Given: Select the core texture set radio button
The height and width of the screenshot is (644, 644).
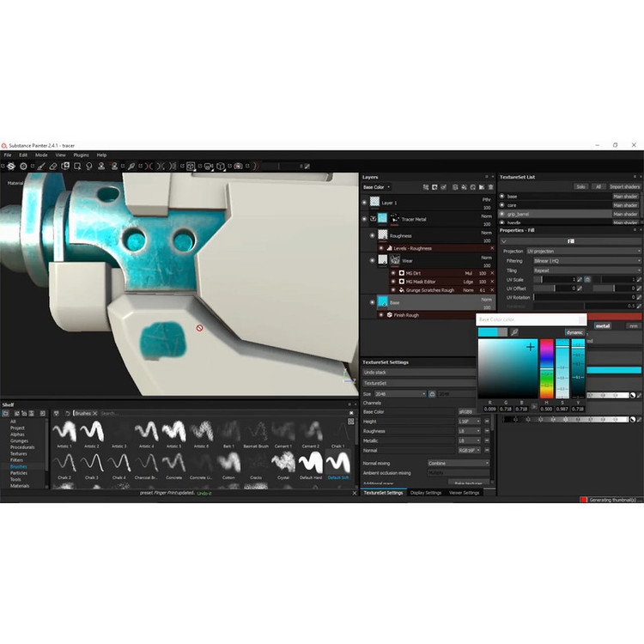Looking at the screenshot, I should pos(503,205).
